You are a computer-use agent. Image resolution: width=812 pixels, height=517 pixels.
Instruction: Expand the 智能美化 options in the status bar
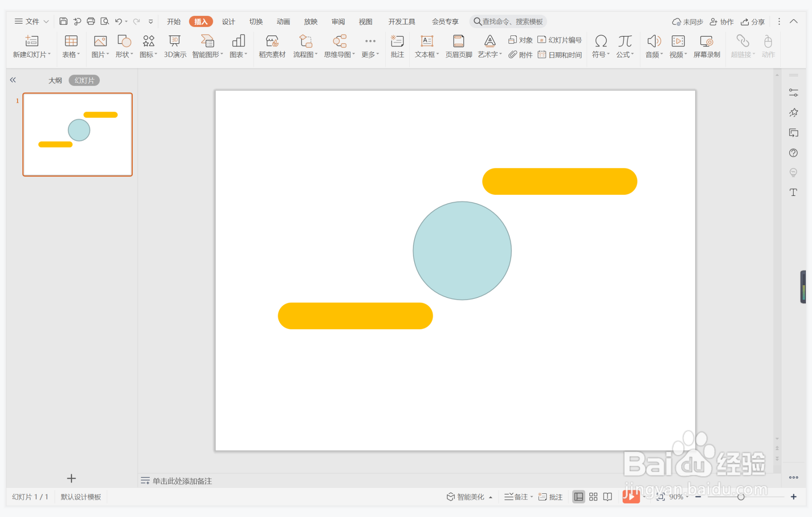pos(491,497)
